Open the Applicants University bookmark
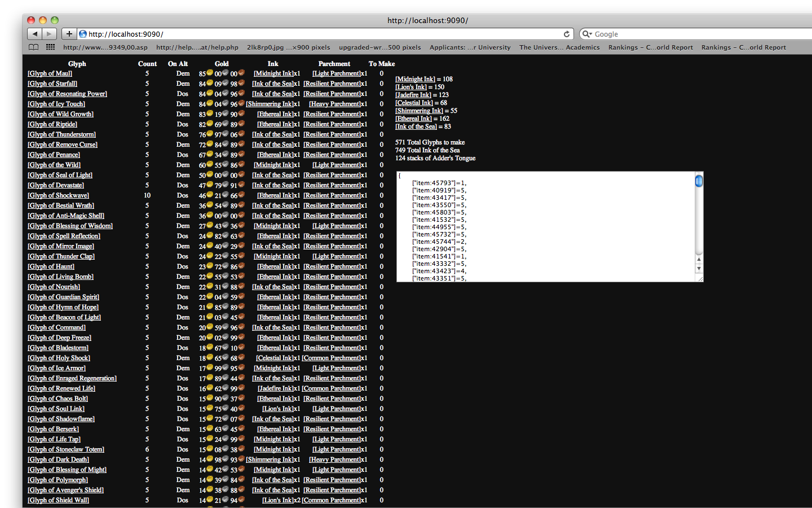The width and height of the screenshot is (812, 508). click(470, 47)
